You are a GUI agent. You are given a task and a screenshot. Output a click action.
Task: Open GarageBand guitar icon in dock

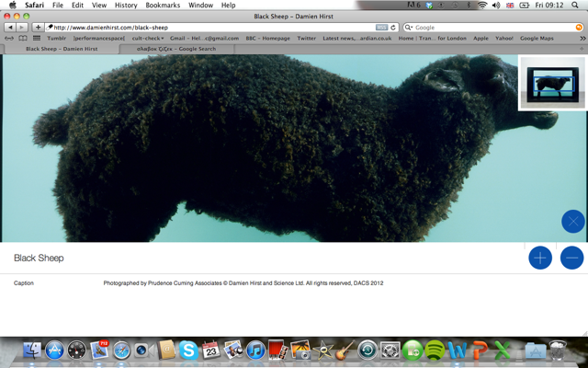click(x=345, y=350)
